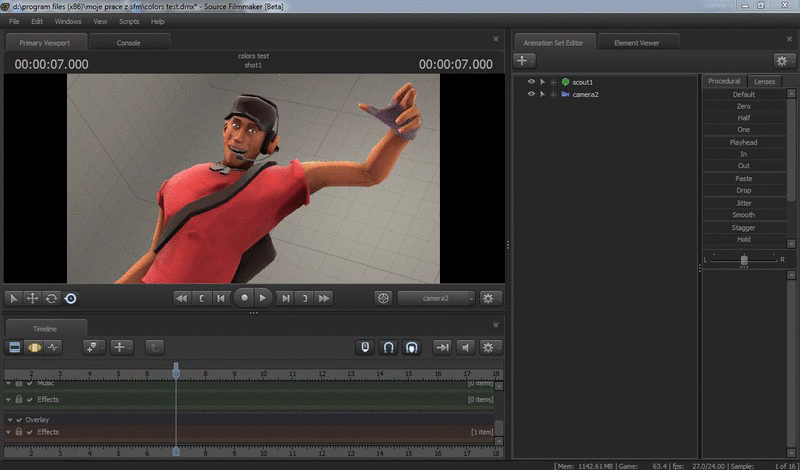Open the Graph Editor mode
800x470 pixels.
(x=53, y=347)
